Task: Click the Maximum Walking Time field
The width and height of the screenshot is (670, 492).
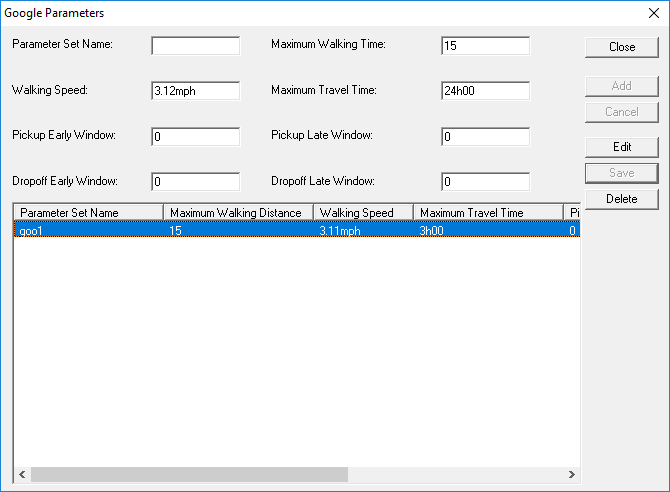Action: pos(485,46)
